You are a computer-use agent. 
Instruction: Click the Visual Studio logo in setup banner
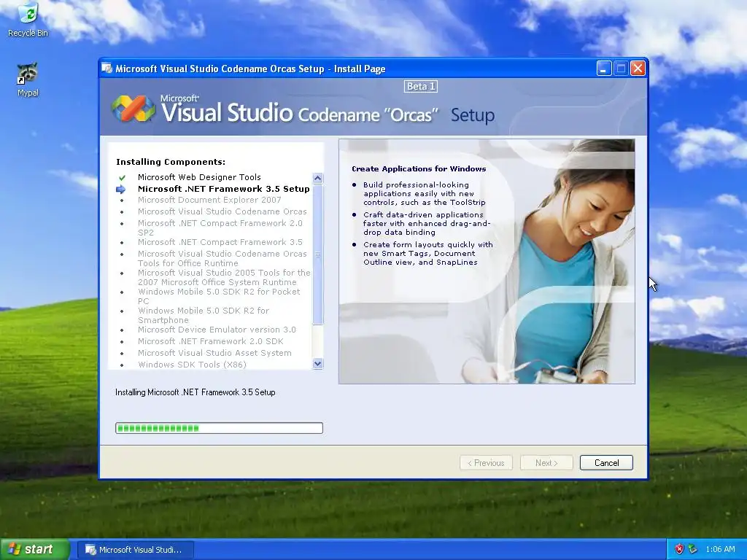[x=133, y=109]
